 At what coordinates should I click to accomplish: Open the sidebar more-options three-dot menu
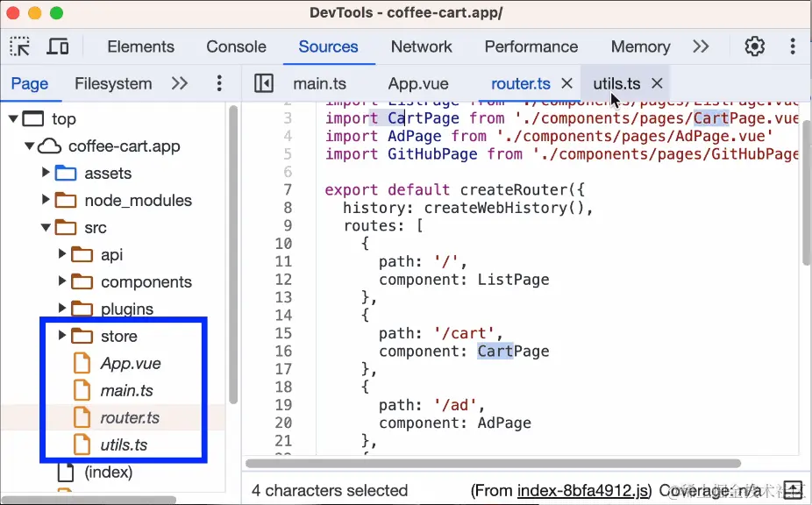[218, 82]
